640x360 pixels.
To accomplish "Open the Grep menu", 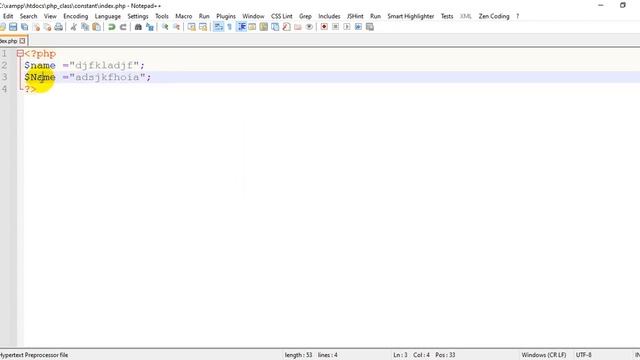I will [x=305, y=16].
